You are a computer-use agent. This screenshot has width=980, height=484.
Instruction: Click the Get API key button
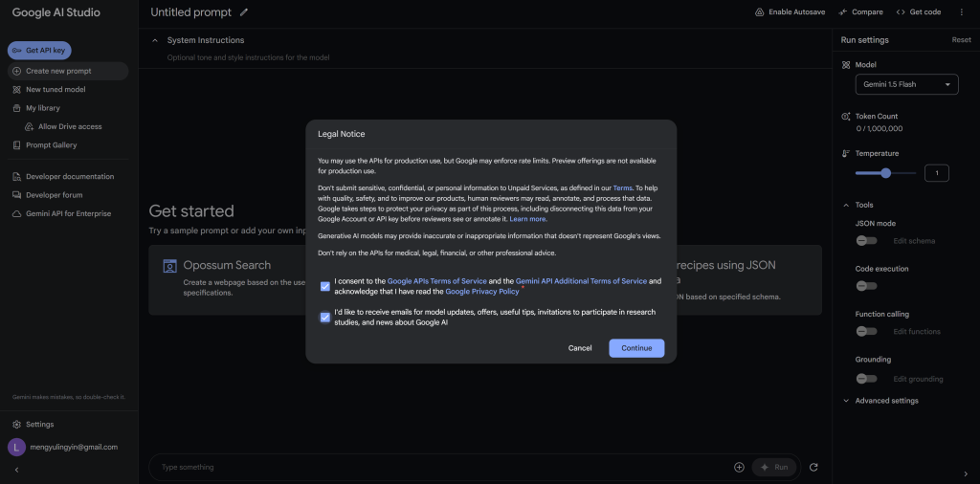(x=39, y=51)
